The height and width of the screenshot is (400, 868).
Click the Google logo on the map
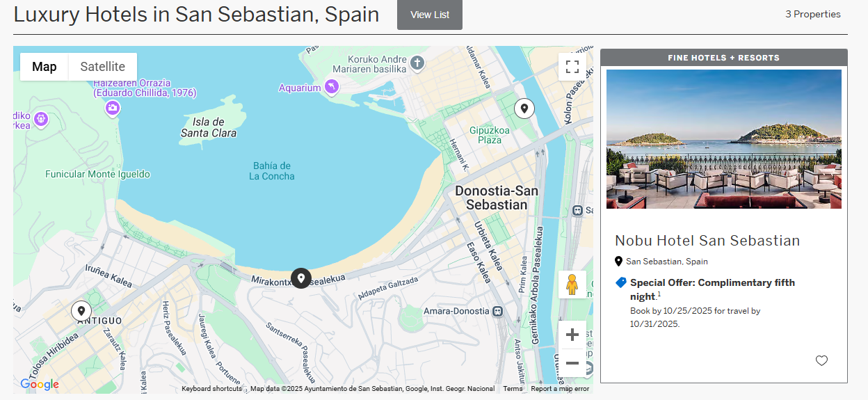[x=39, y=384]
